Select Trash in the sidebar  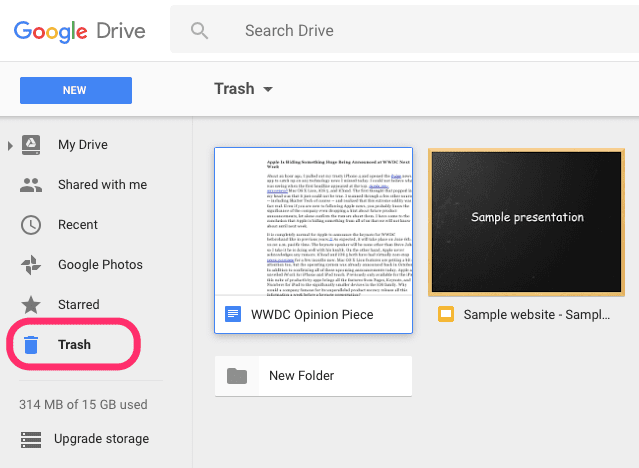74,344
